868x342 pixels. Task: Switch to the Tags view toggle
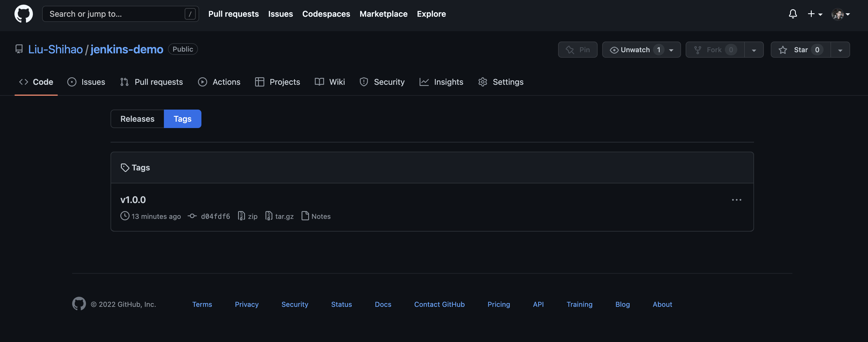182,119
